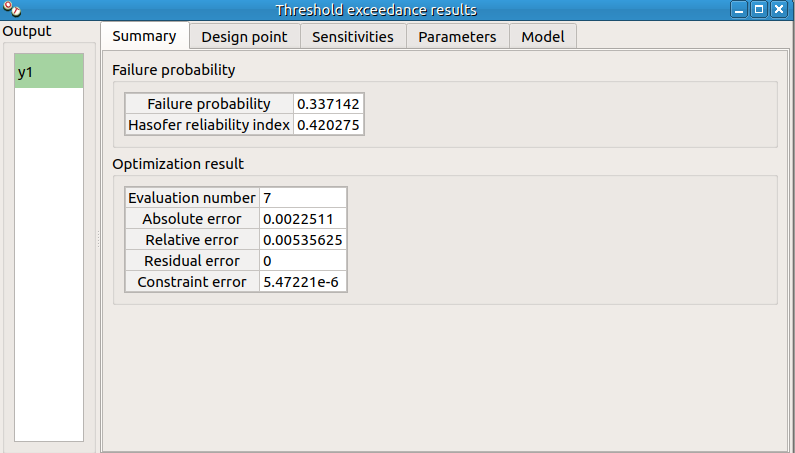This screenshot has height=453, width=795.
Task: Click the Relative error value 0.00535625
Action: 302,240
